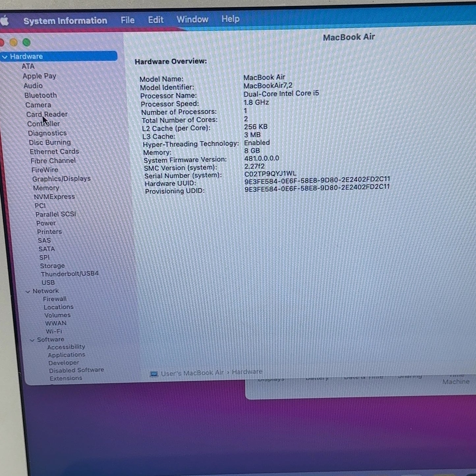The image size is (476, 476).
Task: Select PCI in the sidebar
Action: (x=40, y=206)
